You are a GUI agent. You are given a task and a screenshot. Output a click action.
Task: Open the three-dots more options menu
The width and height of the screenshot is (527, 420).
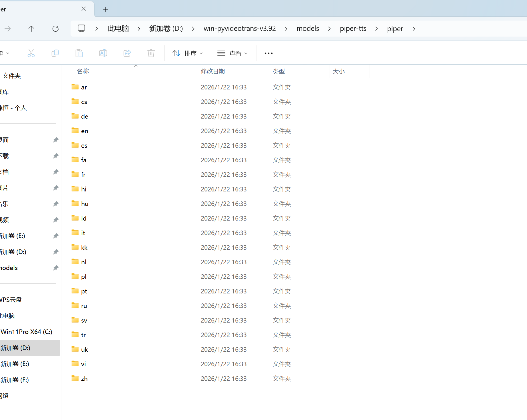[x=268, y=53]
